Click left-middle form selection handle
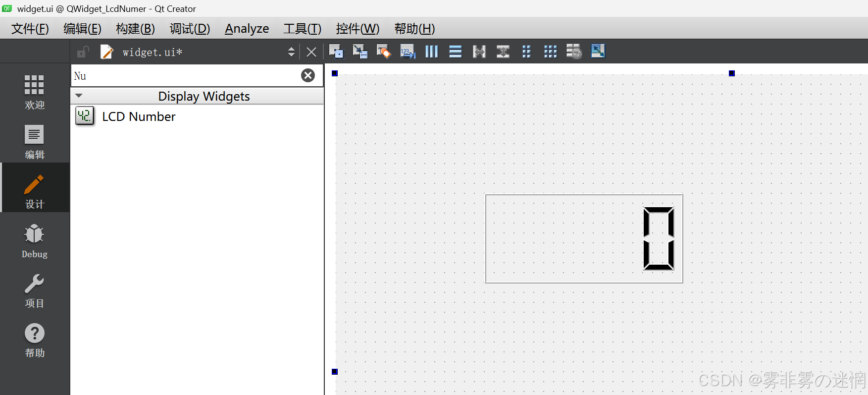This screenshot has height=395, width=868. pos(335,372)
